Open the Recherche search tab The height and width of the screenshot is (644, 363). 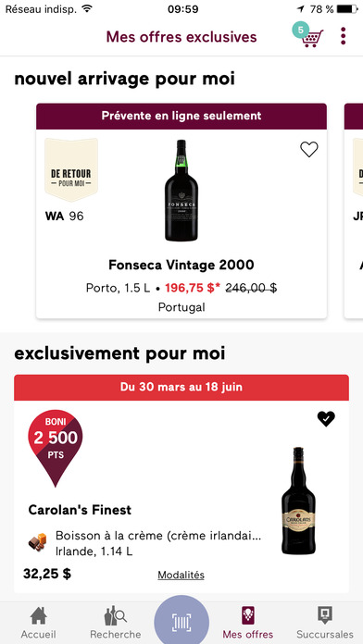coord(116,624)
